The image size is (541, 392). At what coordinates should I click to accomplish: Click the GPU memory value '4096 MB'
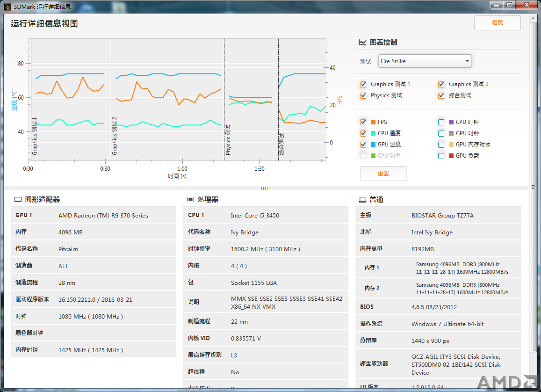(71, 232)
